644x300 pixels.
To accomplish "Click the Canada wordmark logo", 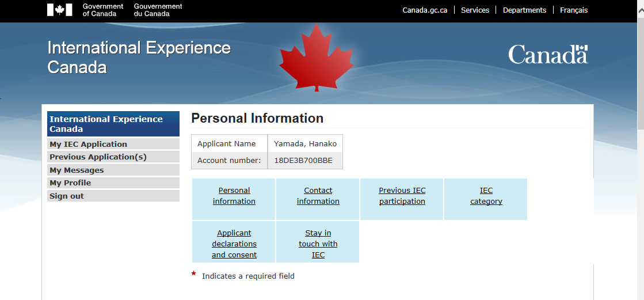I will pyautogui.click(x=548, y=55).
